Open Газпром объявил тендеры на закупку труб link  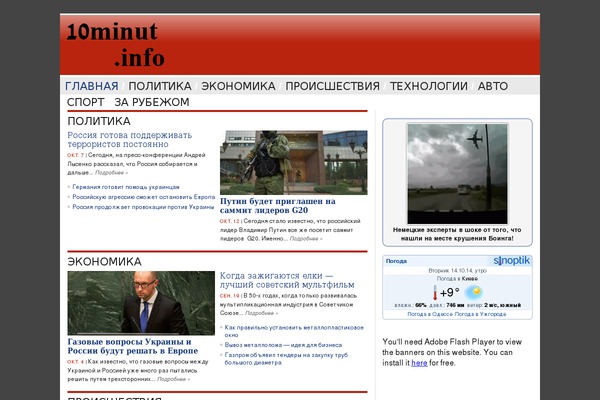[286, 359]
